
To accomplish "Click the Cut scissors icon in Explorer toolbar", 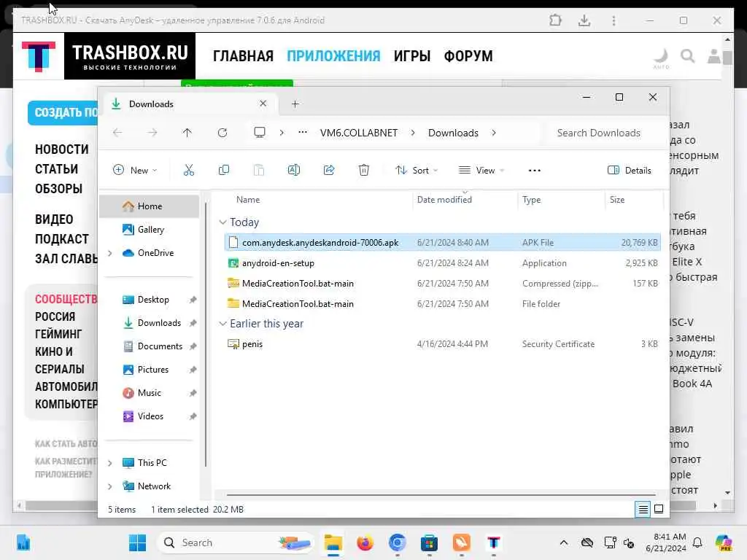I will 189,170.
